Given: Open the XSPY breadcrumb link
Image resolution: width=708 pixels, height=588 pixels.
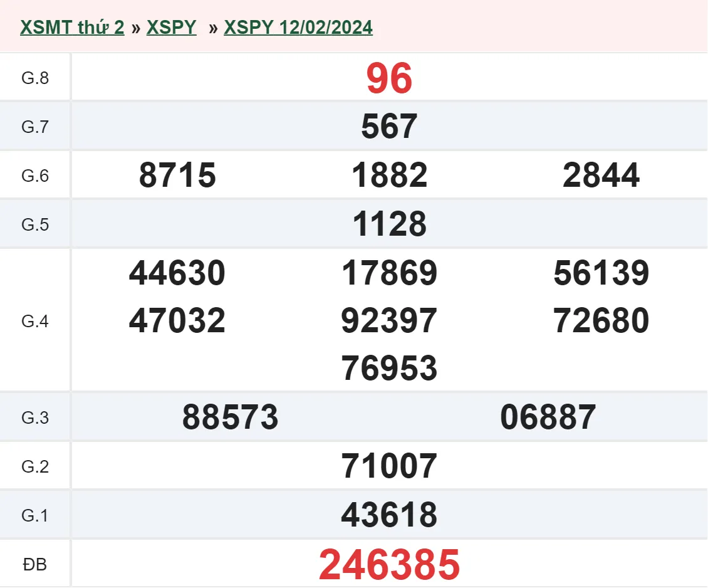Looking at the screenshot, I should (x=172, y=28).
